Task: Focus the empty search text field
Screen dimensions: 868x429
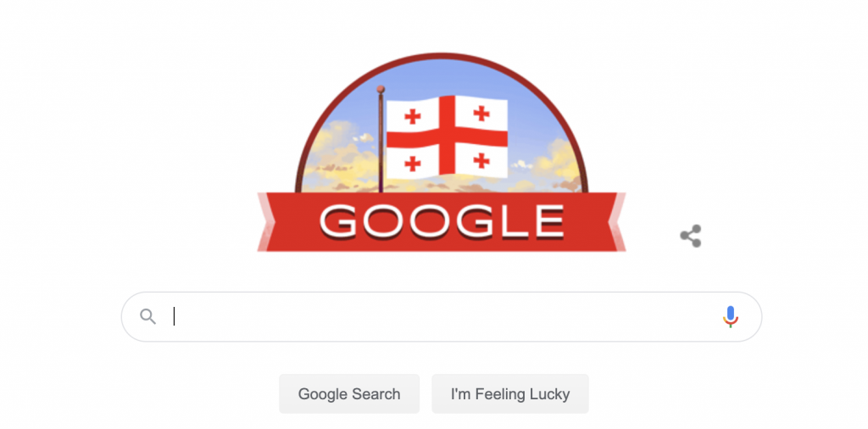Action: [x=441, y=316]
